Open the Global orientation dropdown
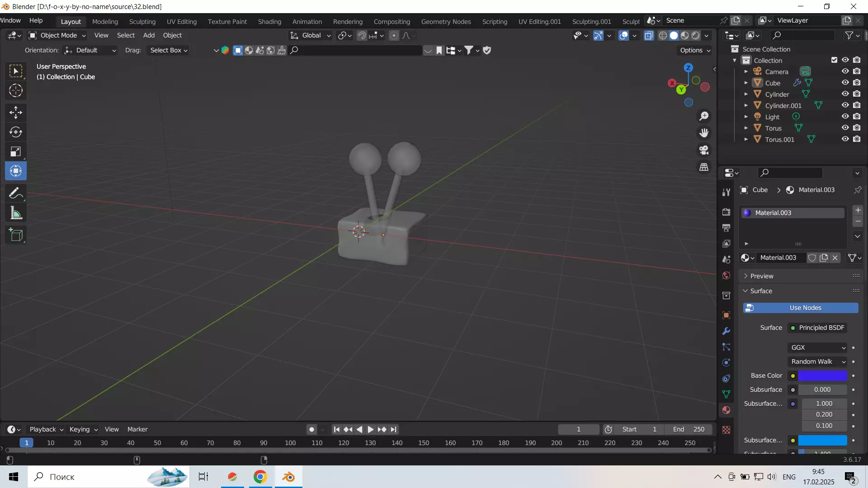This screenshot has width=868, height=488. point(310,35)
